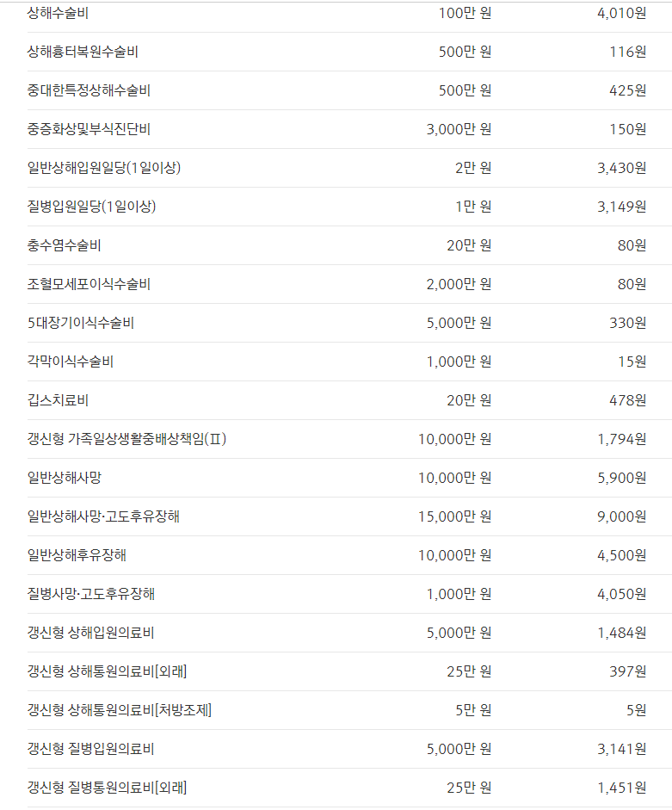672x810 pixels.
Task: Click the 일반상해후유장해 coverage label
Action: coord(77,555)
